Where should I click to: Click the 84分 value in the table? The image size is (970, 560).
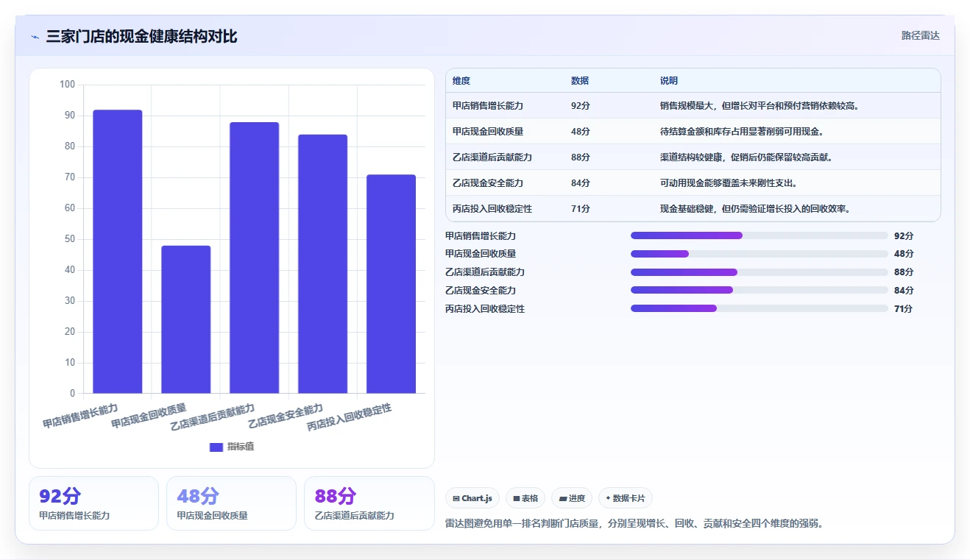[580, 183]
